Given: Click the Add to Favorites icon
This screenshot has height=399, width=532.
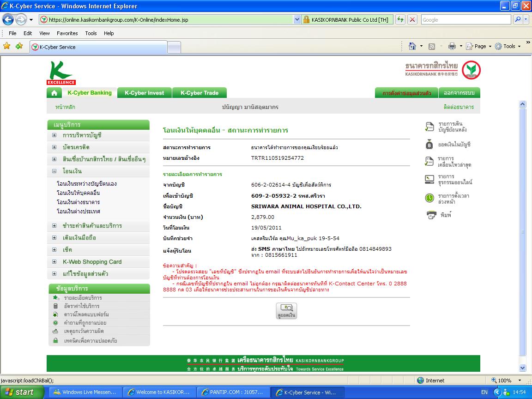Looking at the screenshot, I should coord(19,46).
